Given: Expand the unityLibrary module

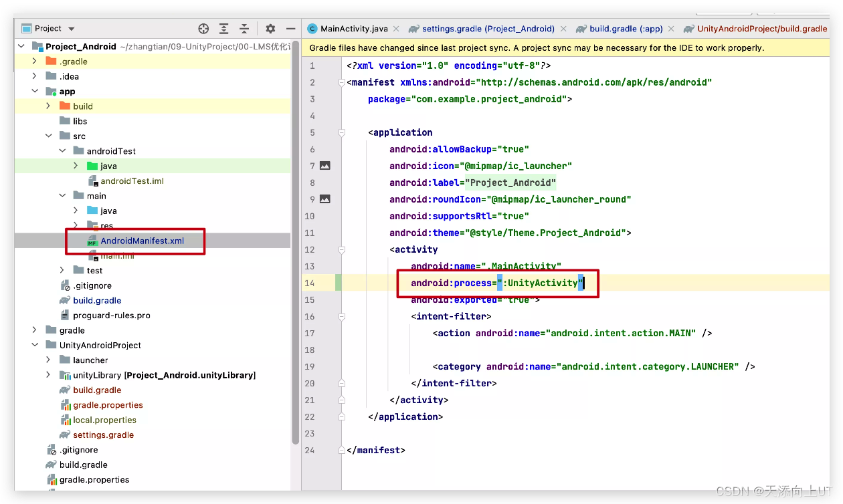Looking at the screenshot, I should (x=48, y=375).
